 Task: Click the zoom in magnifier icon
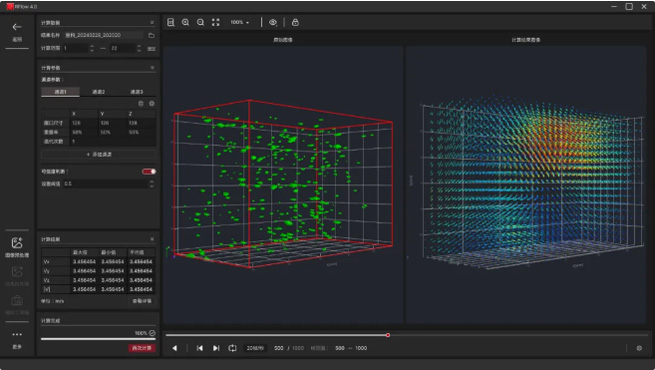(185, 22)
